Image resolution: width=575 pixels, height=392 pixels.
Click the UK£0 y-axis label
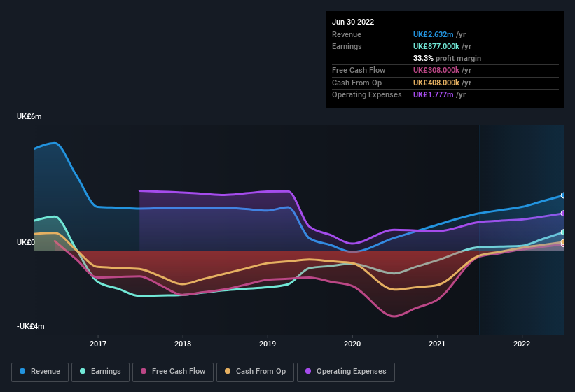(x=26, y=242)
